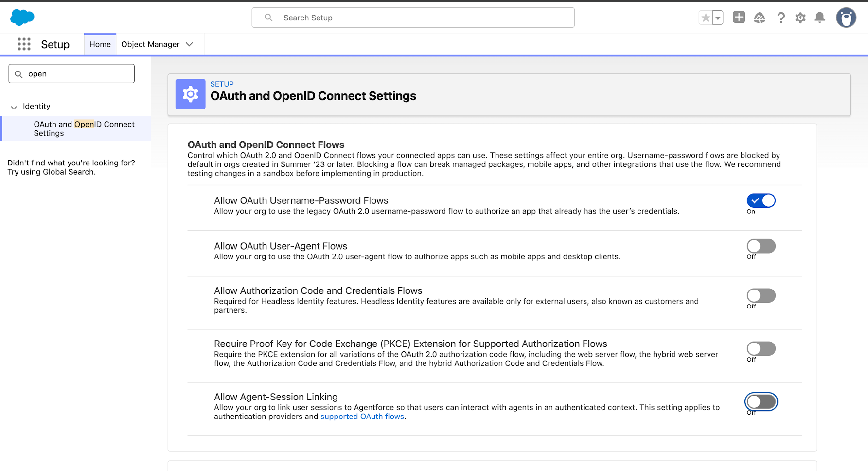Turn on Authorization Code and Credentials Flows
Image resolution: width=868 pixels, height=471 pixels.
coord(761,295)
